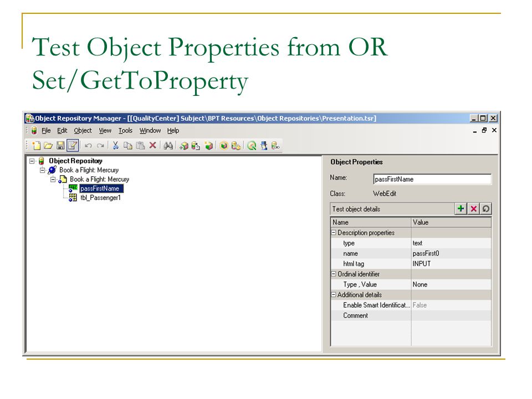Viewport: 532px width, 399px height.
Task: Click the Object Spy magnifier icon
Action: pyautogui.click(x=252, y=146)
